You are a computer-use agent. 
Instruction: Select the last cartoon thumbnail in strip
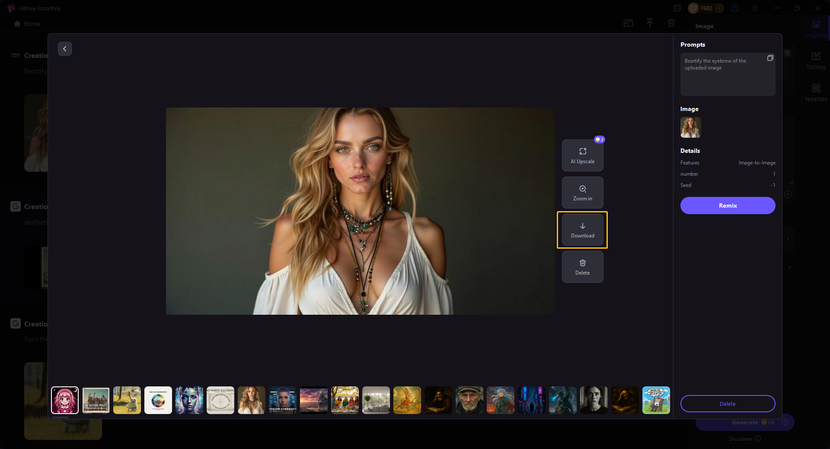(x=656, y=400)
